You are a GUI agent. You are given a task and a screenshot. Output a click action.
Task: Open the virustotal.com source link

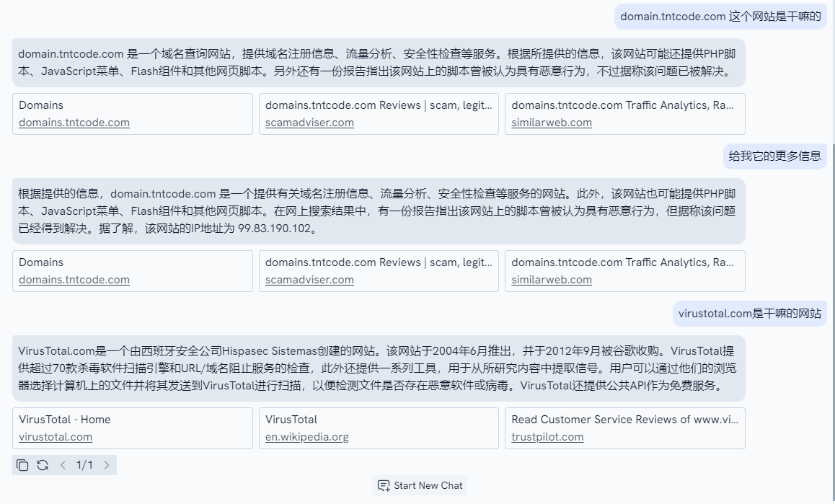click(x=56, y=437)
